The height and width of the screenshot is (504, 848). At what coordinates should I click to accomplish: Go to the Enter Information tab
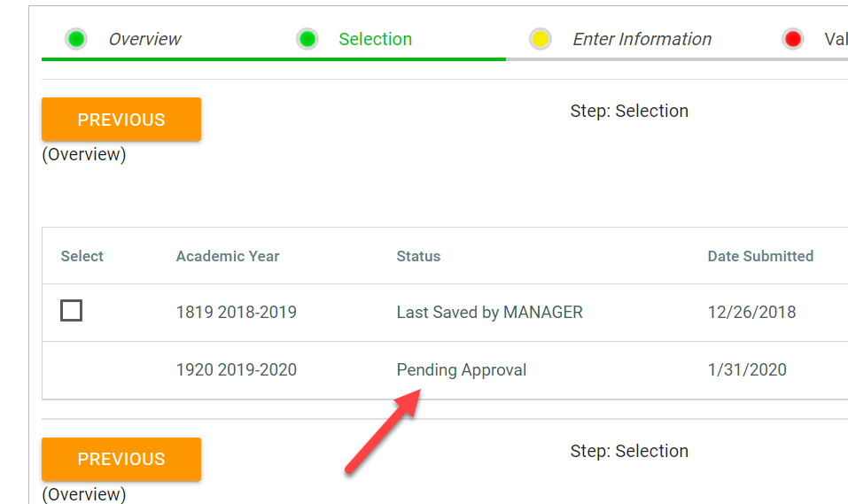tap(642, 39)
